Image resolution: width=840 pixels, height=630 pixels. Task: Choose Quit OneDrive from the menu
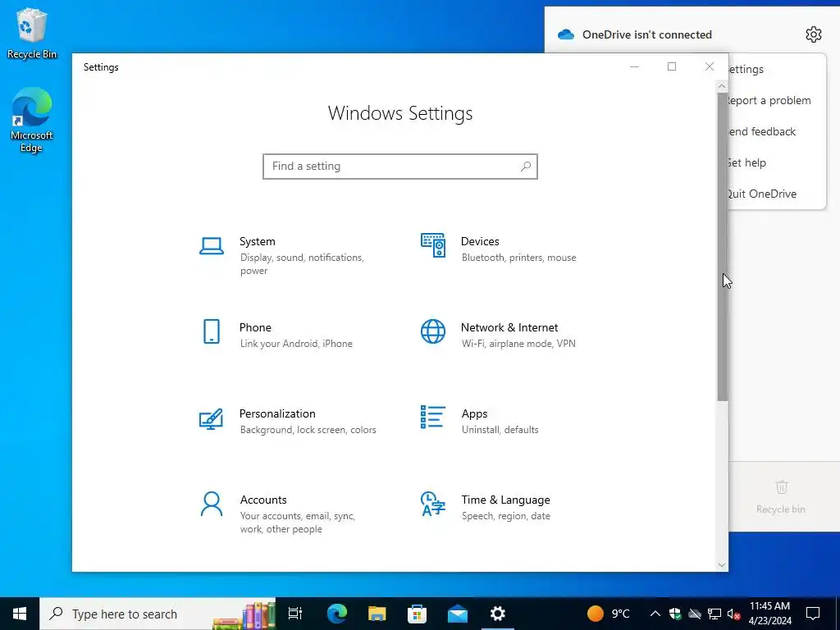coord(777,194)
